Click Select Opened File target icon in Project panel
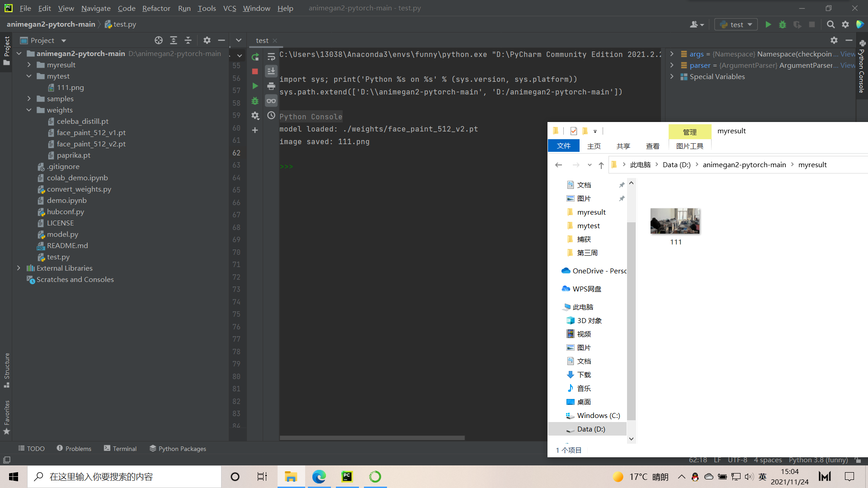 pos(159,40)
